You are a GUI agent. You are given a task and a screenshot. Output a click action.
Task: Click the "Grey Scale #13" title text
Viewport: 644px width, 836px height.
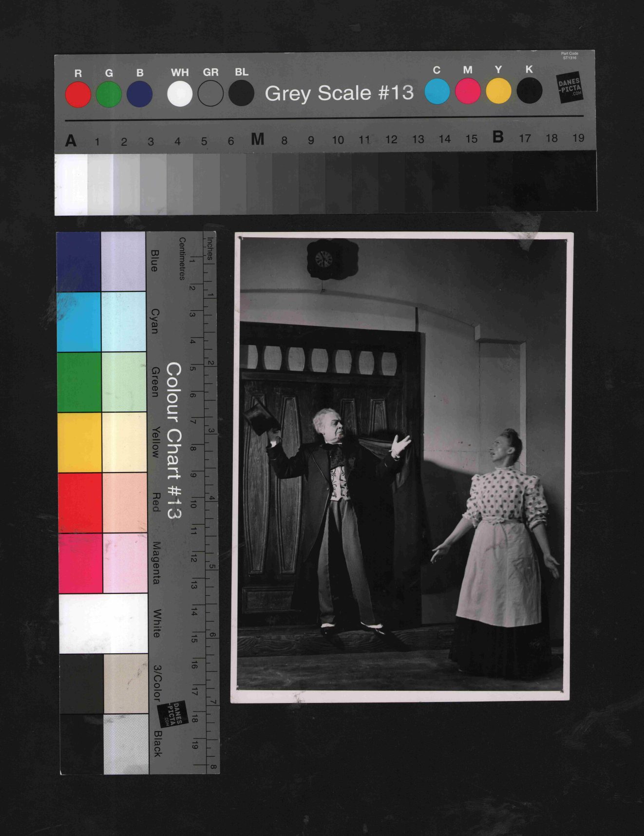(339, 93)
